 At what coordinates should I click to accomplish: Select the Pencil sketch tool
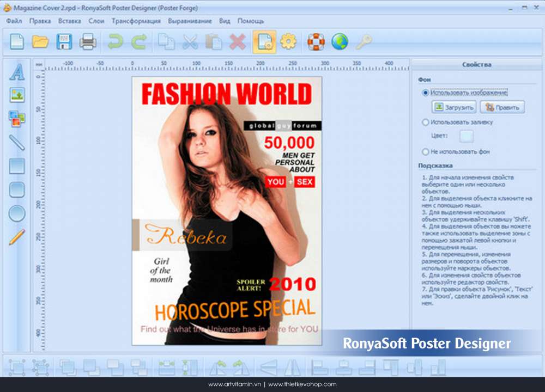tap(17, 237)
